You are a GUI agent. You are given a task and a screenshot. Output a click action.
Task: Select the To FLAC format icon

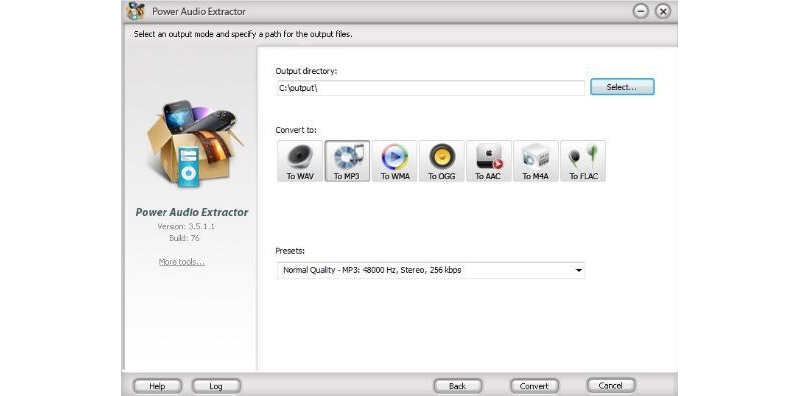click(x=583, y=161)
